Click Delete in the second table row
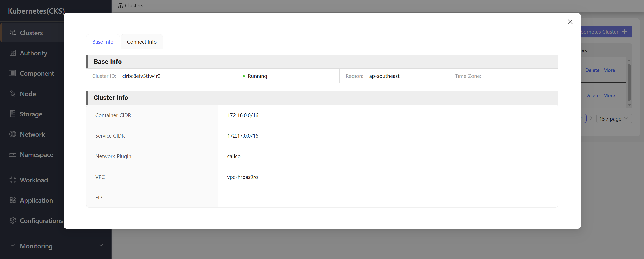 click(x=592, y=95)
